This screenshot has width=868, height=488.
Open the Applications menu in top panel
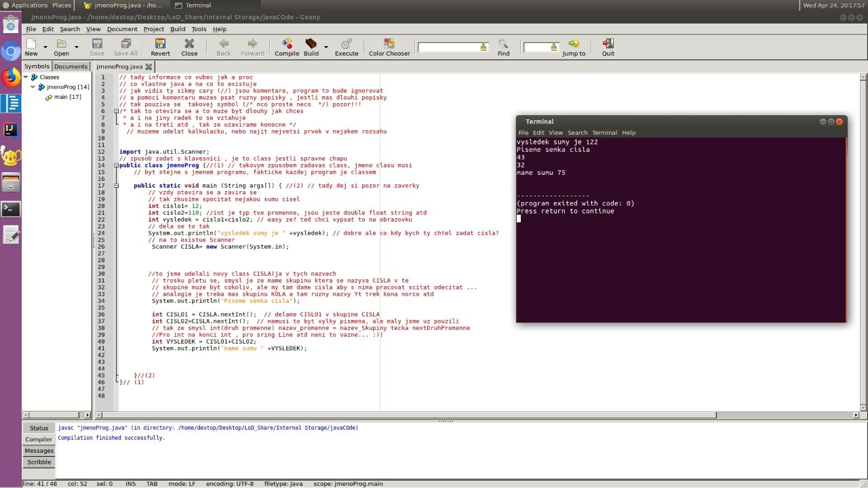coord(29,5)
